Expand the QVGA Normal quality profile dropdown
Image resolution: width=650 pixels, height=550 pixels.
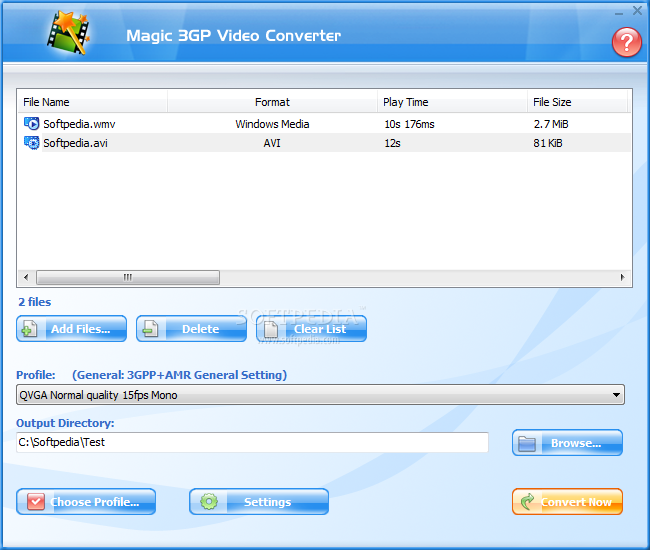click(x=616, y=395)
